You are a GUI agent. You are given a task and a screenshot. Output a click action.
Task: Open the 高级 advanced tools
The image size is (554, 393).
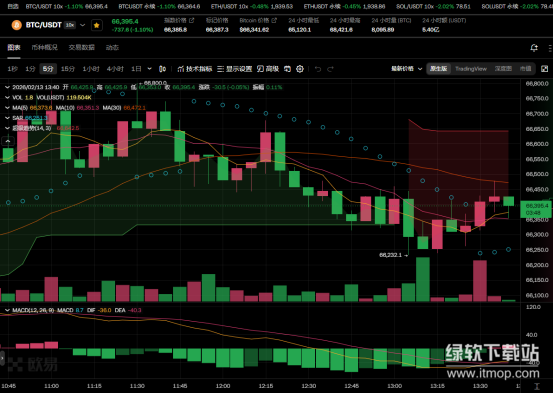(268, 69)
